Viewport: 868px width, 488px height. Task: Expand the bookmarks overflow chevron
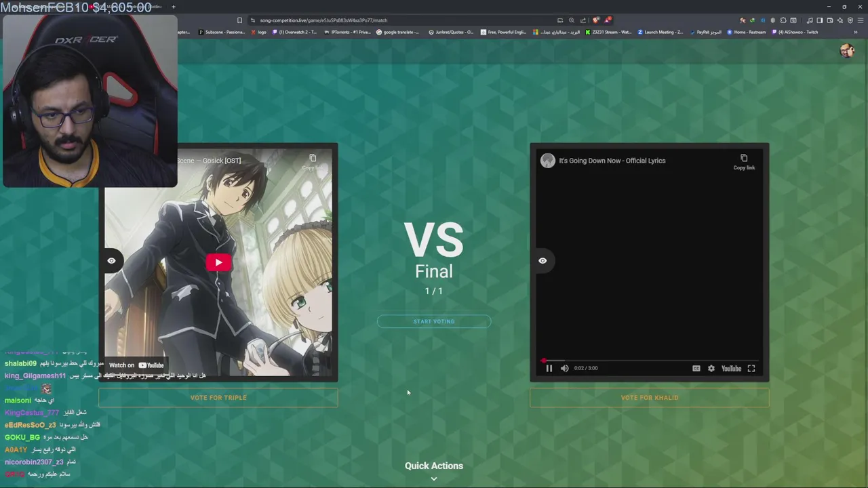tap(856, 32)
